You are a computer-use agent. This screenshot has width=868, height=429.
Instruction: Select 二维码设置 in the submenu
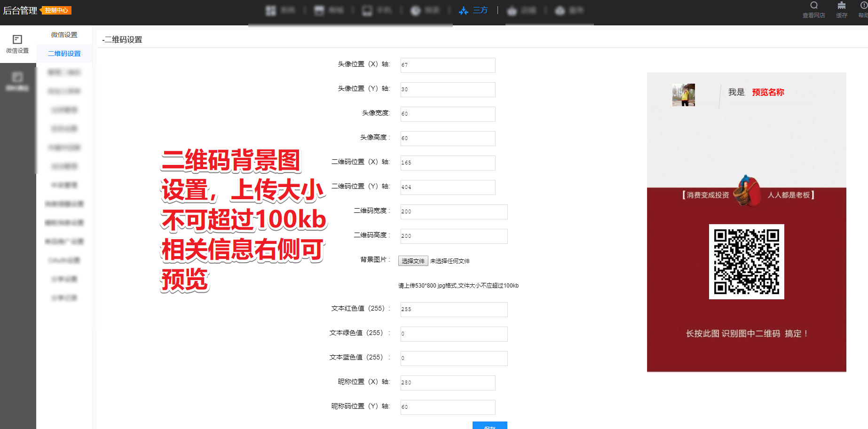click(64, 54)
